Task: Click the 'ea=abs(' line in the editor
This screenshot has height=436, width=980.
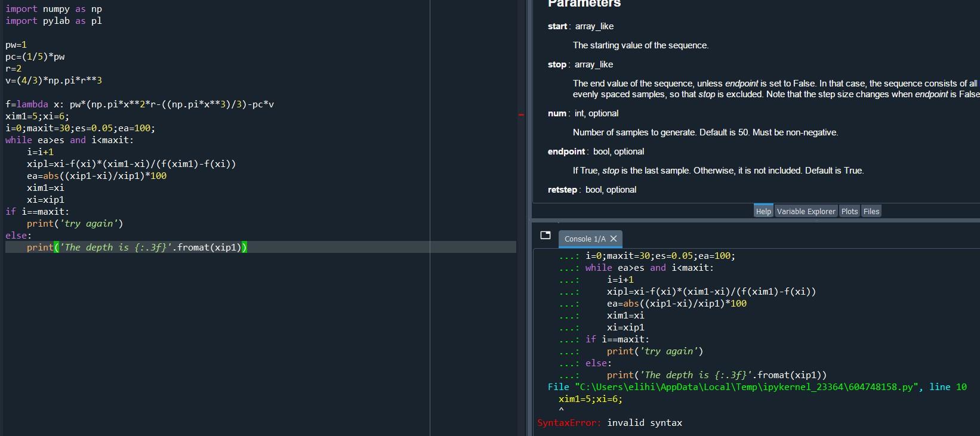Action: [x=97, y=176]
